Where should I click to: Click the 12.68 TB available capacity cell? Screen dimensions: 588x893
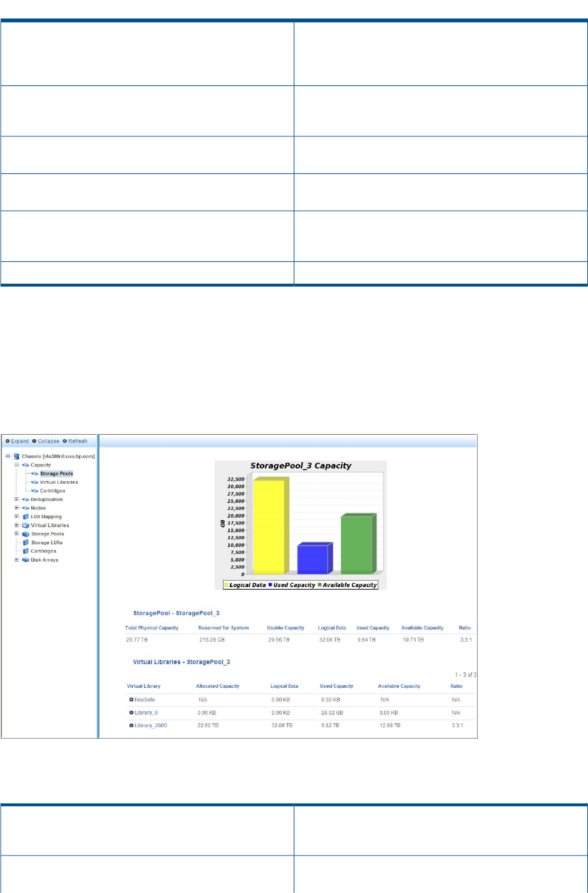[x=390, y=725]
